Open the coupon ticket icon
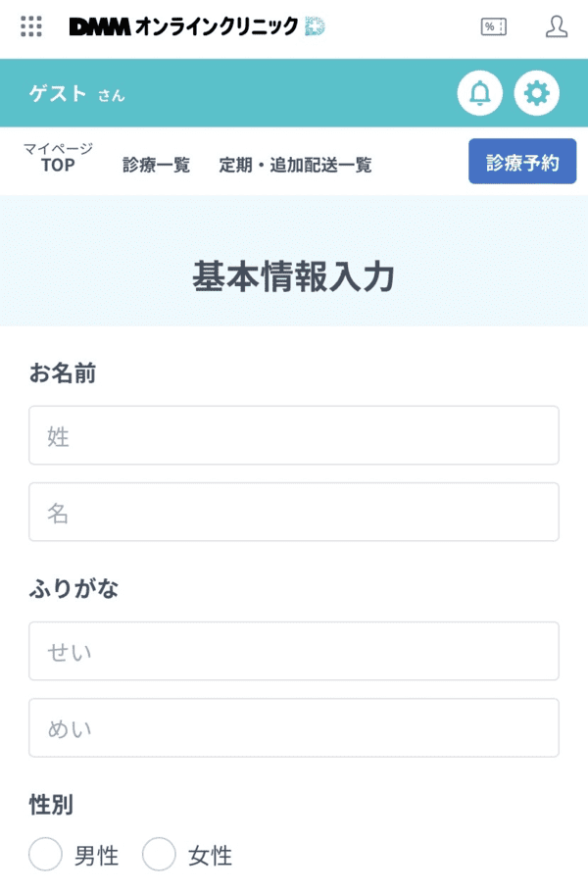This screenshot has height=891, width=588. (493, 26)
